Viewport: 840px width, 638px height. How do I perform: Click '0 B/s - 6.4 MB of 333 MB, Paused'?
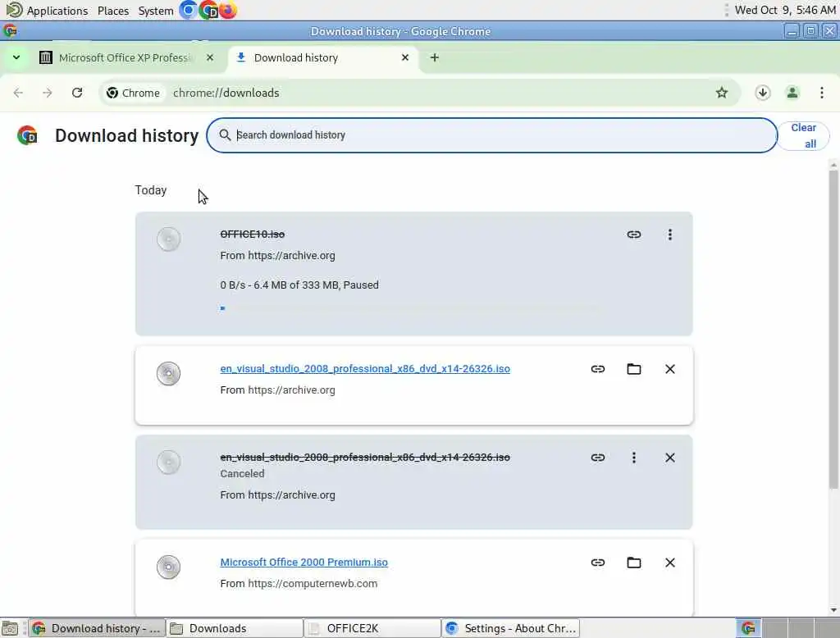(299, 285)
